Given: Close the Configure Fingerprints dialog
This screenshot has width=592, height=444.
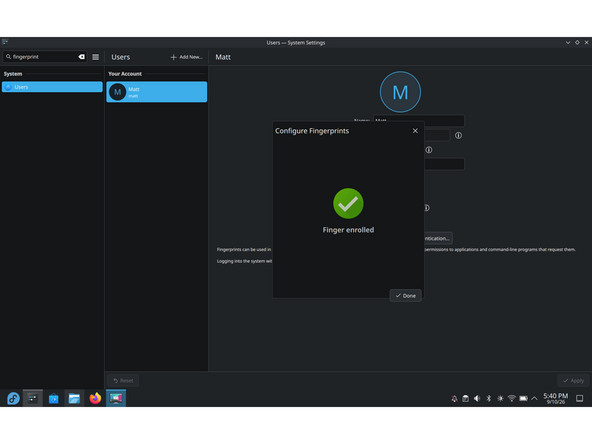Looking at the screenshot, I should coord(415,131).
